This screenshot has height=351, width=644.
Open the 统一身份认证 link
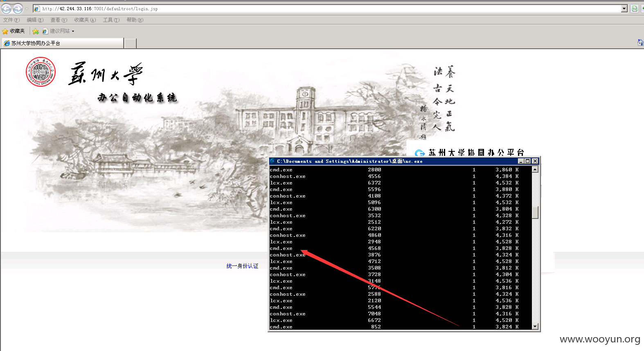coord(242,266)
